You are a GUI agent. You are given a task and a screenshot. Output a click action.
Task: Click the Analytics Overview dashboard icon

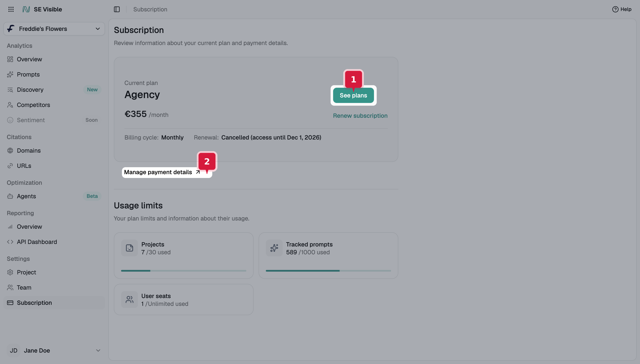pyautogui.click(x=10, y=59)
